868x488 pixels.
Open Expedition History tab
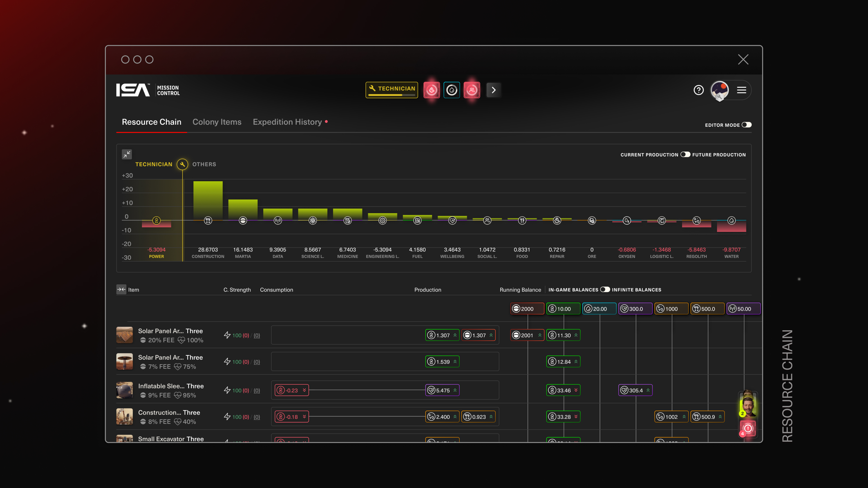(x=288, y=122)
